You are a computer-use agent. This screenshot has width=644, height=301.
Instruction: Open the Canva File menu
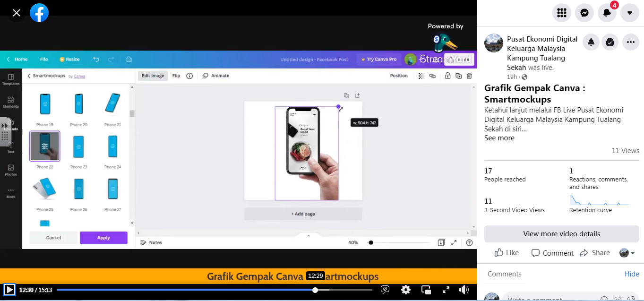(44, 60)
